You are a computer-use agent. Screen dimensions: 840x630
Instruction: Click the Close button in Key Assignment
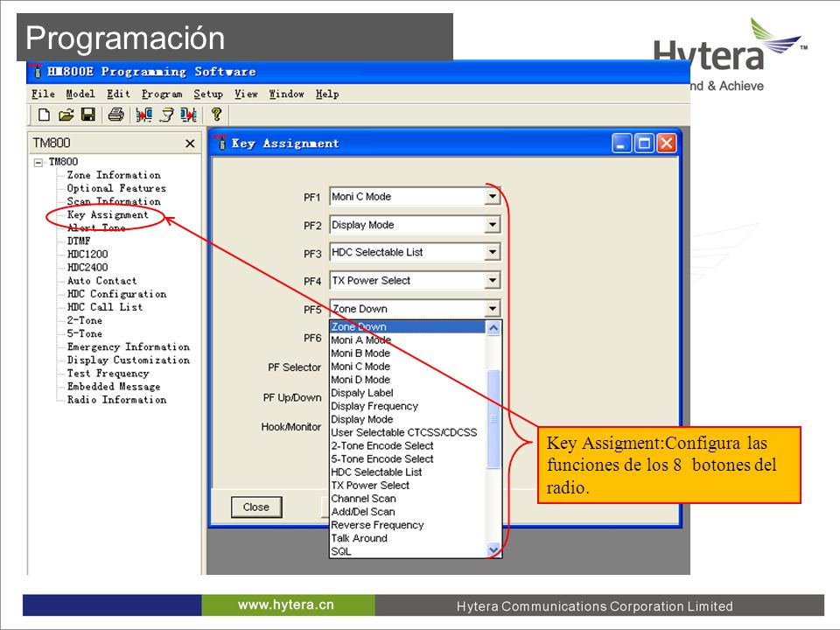[256, 507]
